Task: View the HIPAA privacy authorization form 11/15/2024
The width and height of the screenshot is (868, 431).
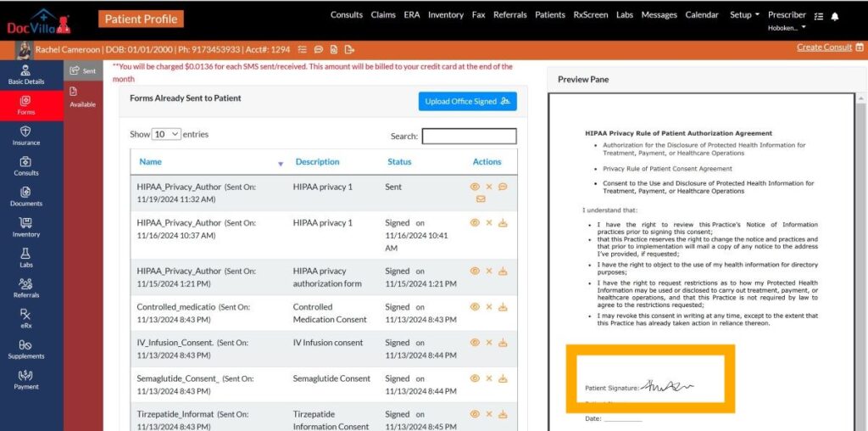Action: [x=475, y=271]
